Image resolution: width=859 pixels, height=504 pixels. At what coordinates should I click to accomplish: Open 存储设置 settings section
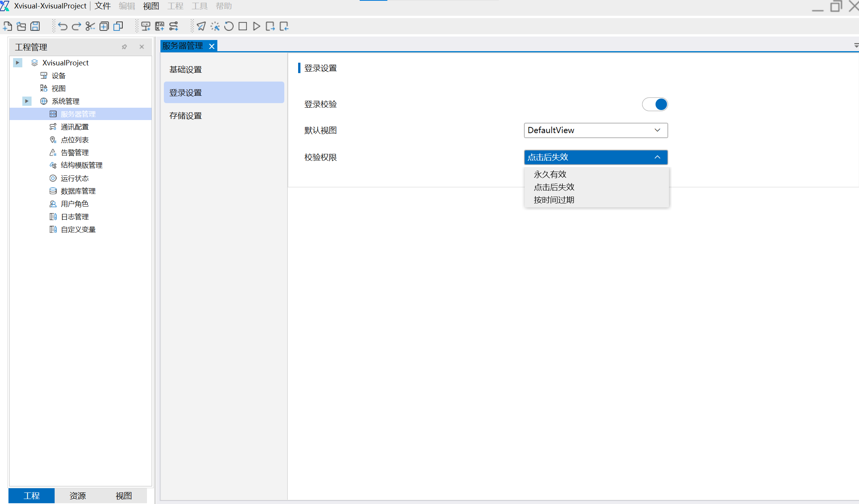tap(185, 116)
